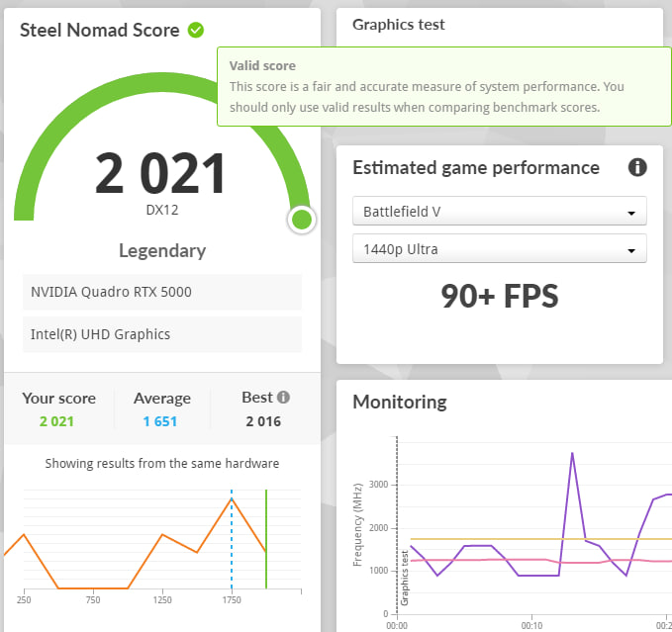Viewport: 672px width, 632px height.
Task: Select the Intel(R) UHD Graphics entry
Action: point(161,334)
